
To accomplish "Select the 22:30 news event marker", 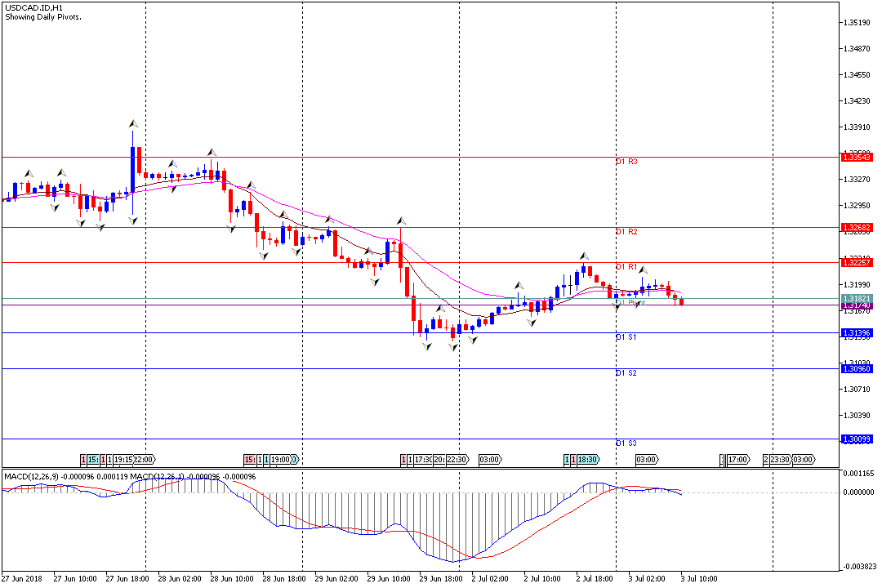I will coord(457,460).
